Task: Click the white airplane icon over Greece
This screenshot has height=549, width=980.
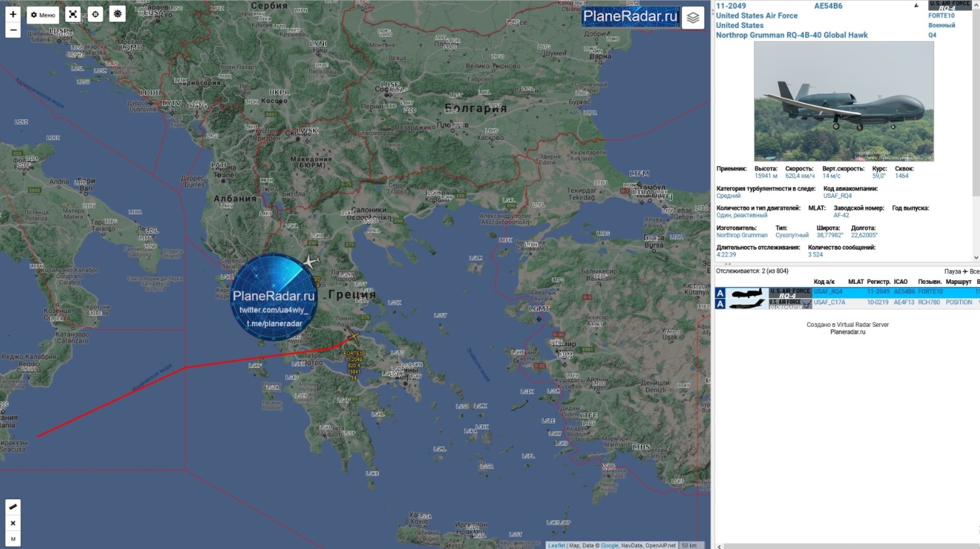Action: (x=310, y=262)
